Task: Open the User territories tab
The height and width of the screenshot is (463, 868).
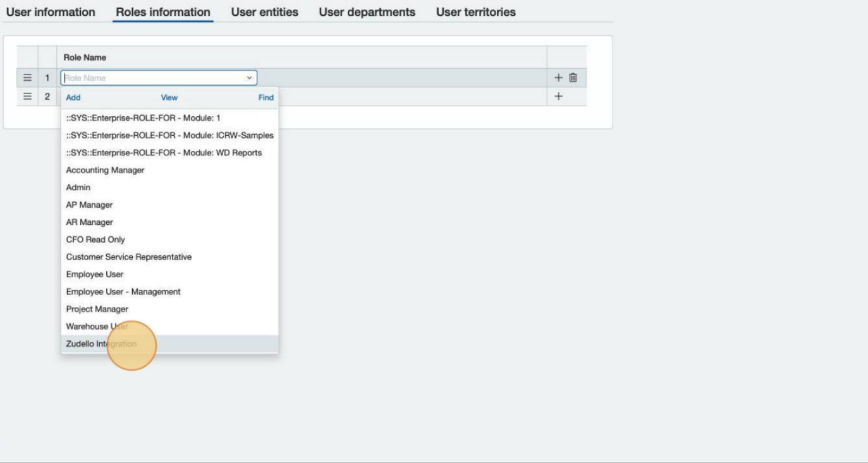Action: (475, 12)
